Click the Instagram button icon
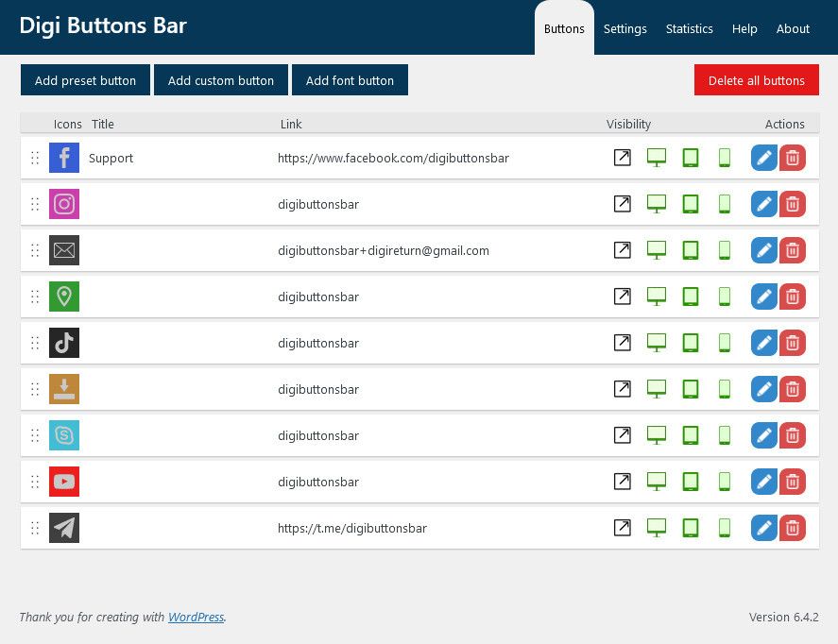This screenshot has height=644, width=838. click(x=64, y=204)
